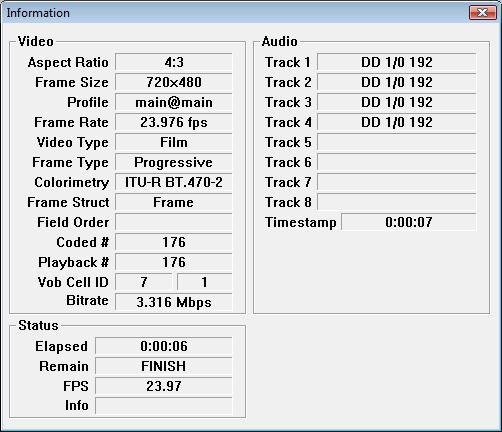Image resolution: width=502 pixels, height=432 pixels.
Task: Click the Vob Cell ID box showing 7
Action: pyautogui.click(x=144, y=282)
